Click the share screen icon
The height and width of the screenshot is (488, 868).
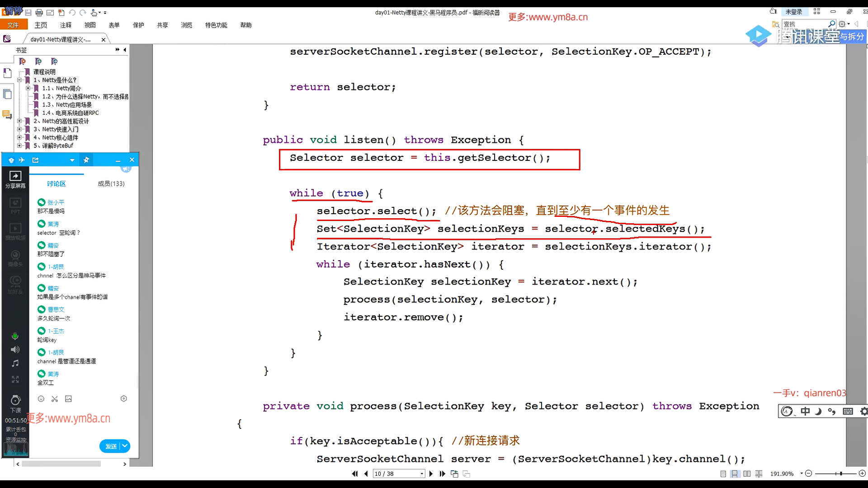pos(15,177)
